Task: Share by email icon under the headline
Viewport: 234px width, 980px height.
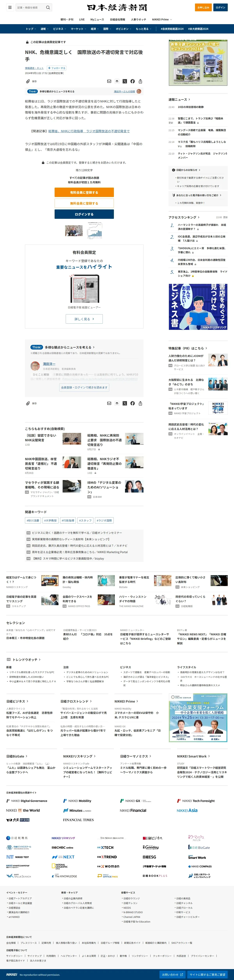Action: click(x=109, y=81)
